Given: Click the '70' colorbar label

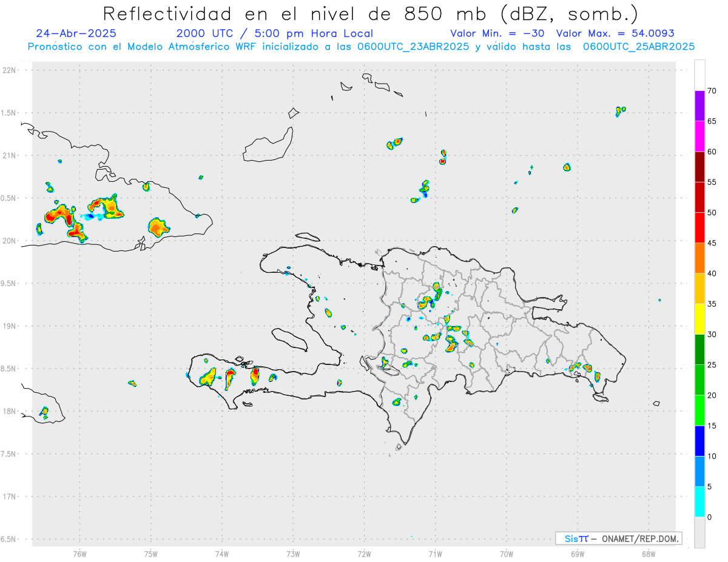Looking at the screenshot, I should [x=712, y=91].
